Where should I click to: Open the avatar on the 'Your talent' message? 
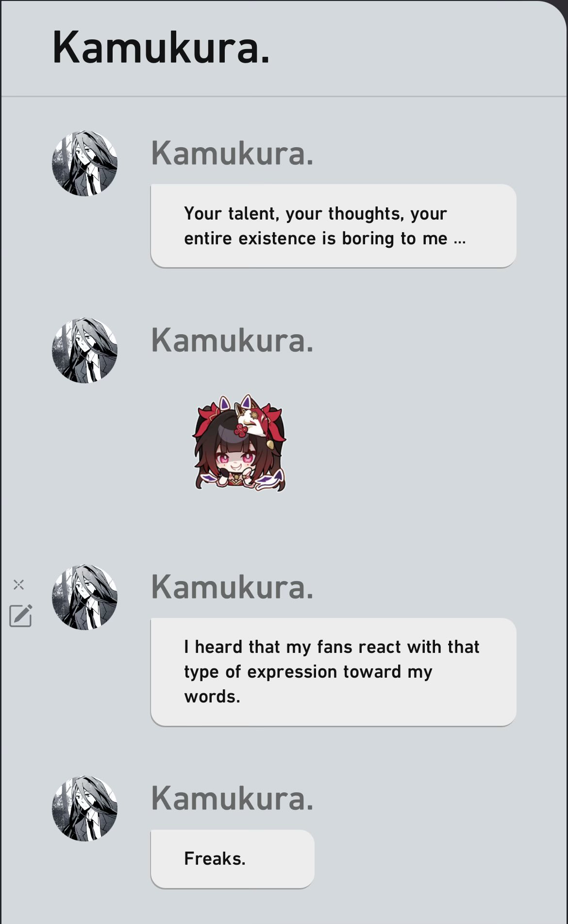84,163
